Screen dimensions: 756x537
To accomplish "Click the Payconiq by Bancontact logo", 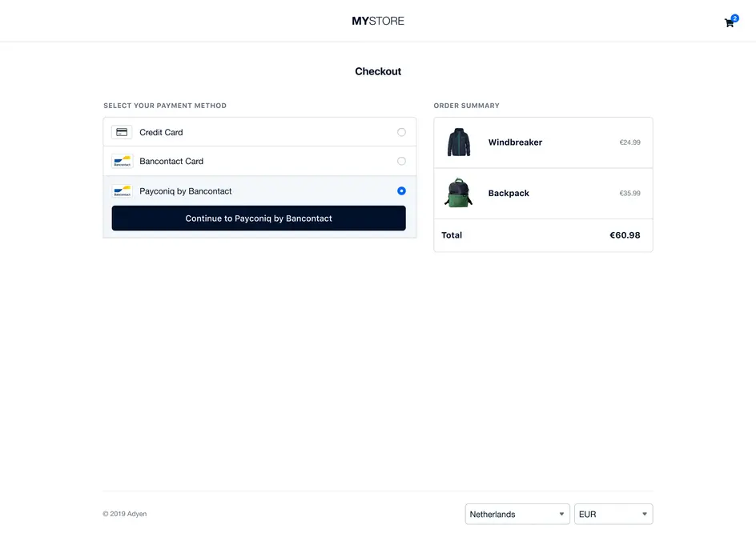I will pyautogui.click(x=122, y=190).
